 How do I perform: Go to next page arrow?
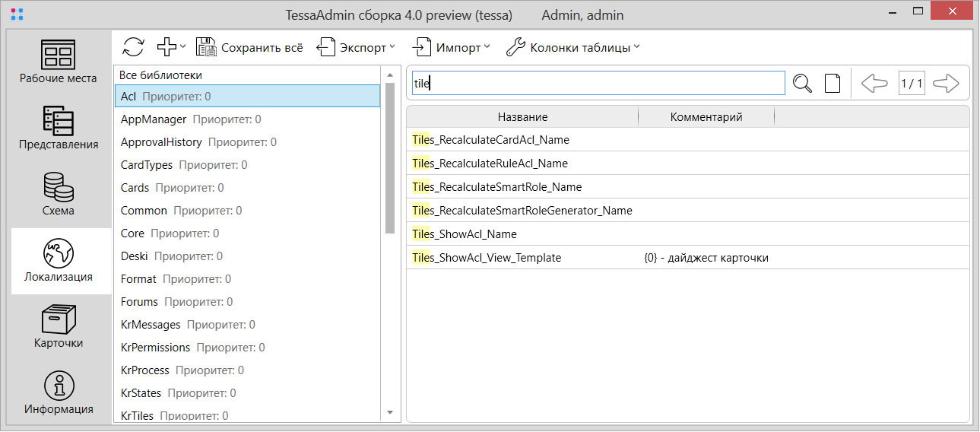coord(946,83)
